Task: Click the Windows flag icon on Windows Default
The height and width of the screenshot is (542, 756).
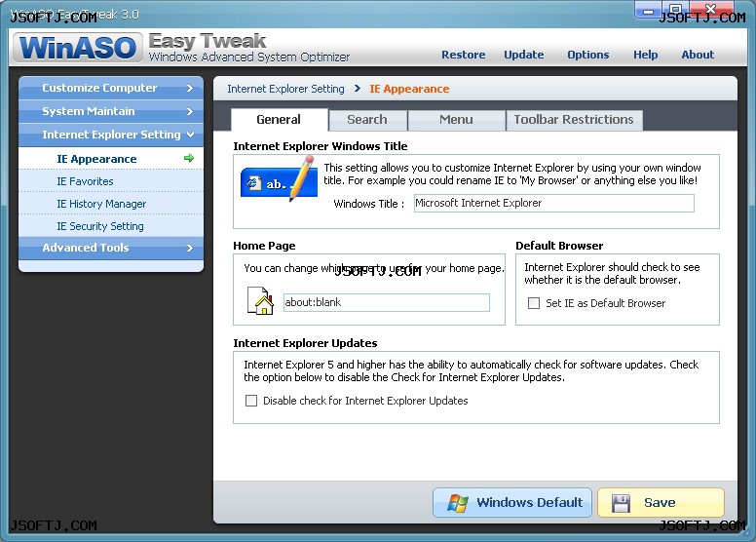Action: (x=457, y=502)
